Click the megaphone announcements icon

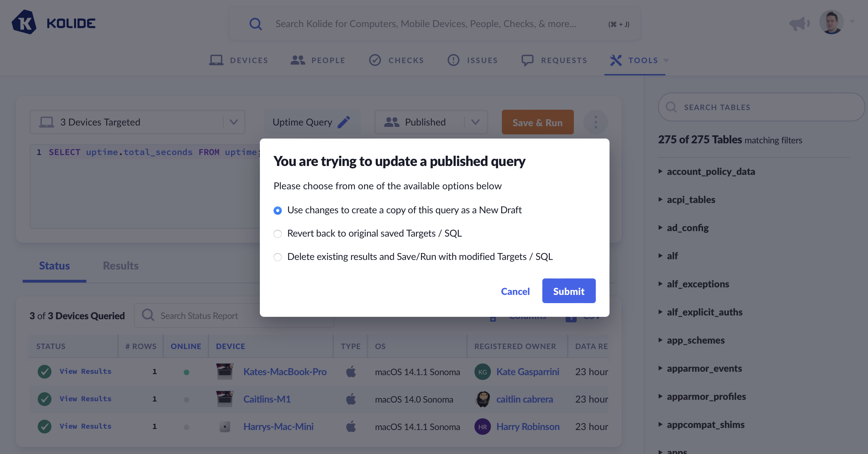click(799, 23)
